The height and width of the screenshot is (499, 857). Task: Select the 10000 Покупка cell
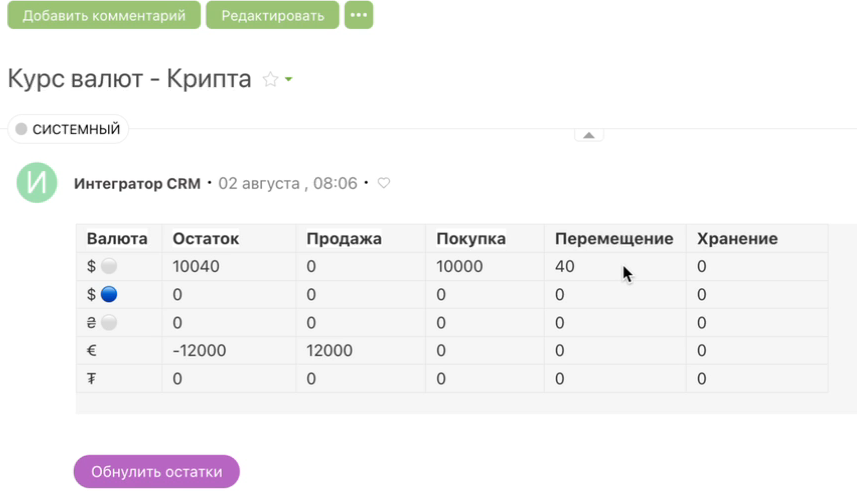pos(460,267)
